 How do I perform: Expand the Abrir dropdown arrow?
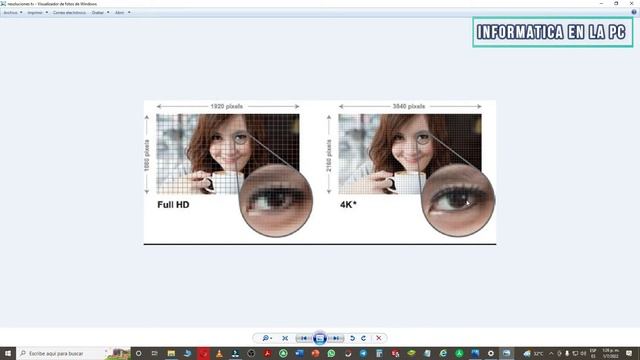pyautogui.click(x=129, y=13)
